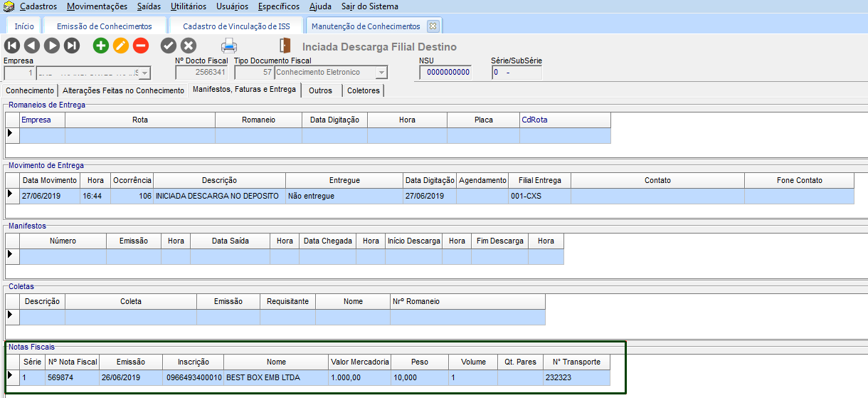Exit screen via the door icon

click(x=285, y=46)
